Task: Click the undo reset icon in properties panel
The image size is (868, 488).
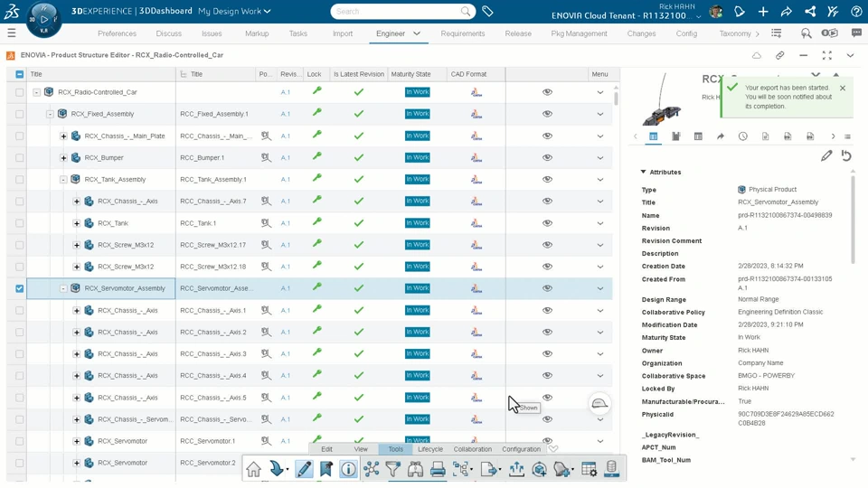Action: [846, 156]
